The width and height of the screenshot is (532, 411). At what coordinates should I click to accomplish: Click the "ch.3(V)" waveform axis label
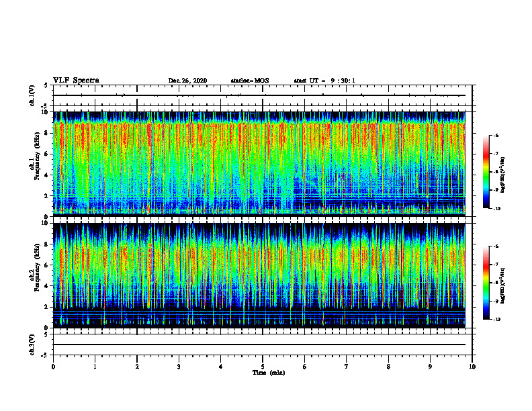coord(32,345)
